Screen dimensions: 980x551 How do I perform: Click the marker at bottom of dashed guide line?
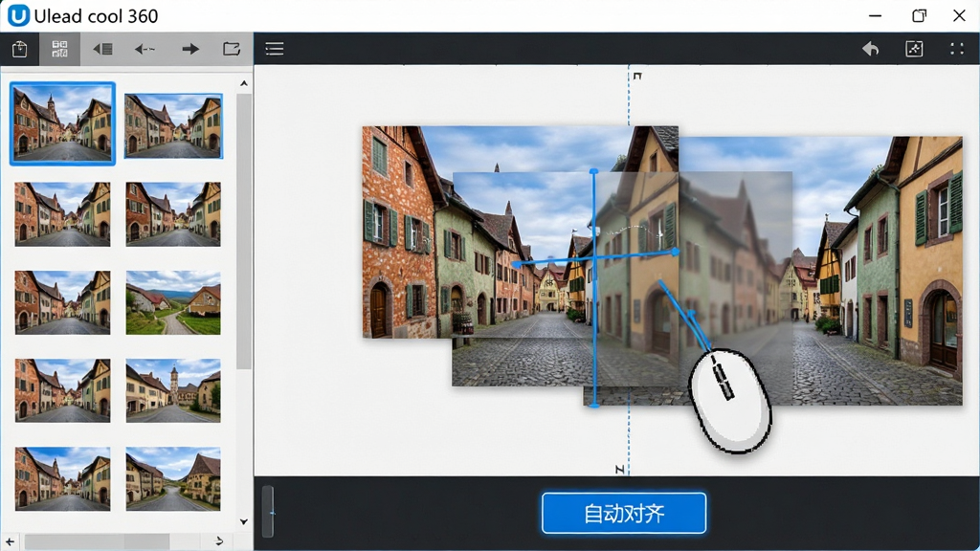(620, 469)
